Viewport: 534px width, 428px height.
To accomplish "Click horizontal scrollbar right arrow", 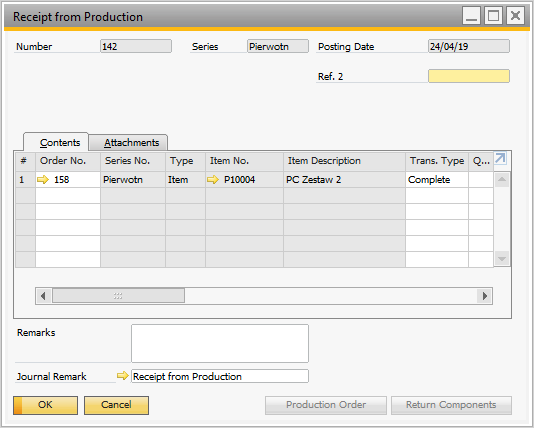I will 485,296.
